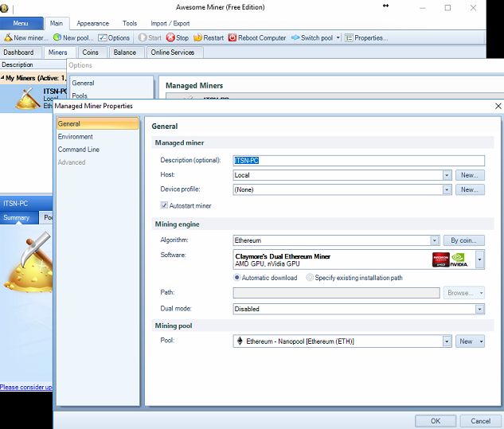The image size is (504, 429).
Task: Open the Dual mode dropdown
Action: [479, 309]
